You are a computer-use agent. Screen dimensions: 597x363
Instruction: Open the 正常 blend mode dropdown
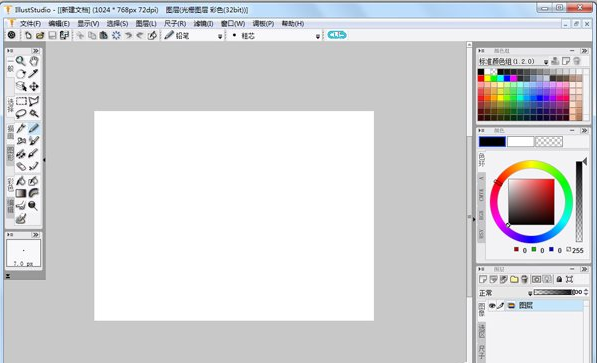click(530, 293)
